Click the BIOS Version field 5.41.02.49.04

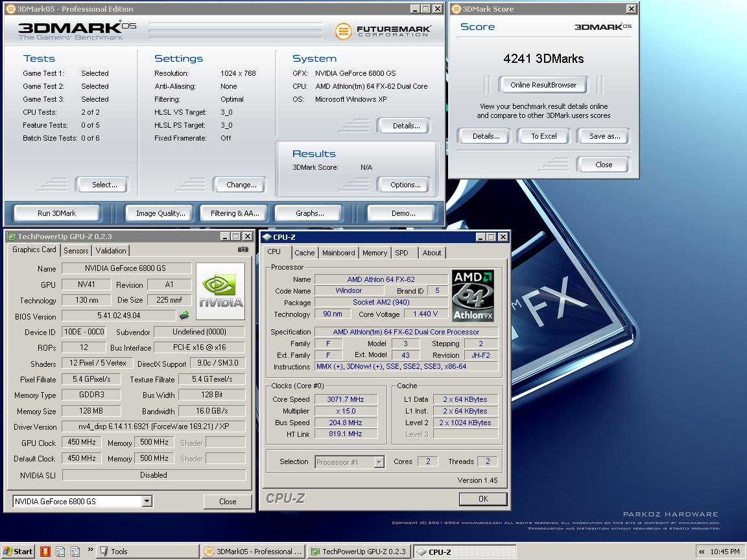pos(119,315)
